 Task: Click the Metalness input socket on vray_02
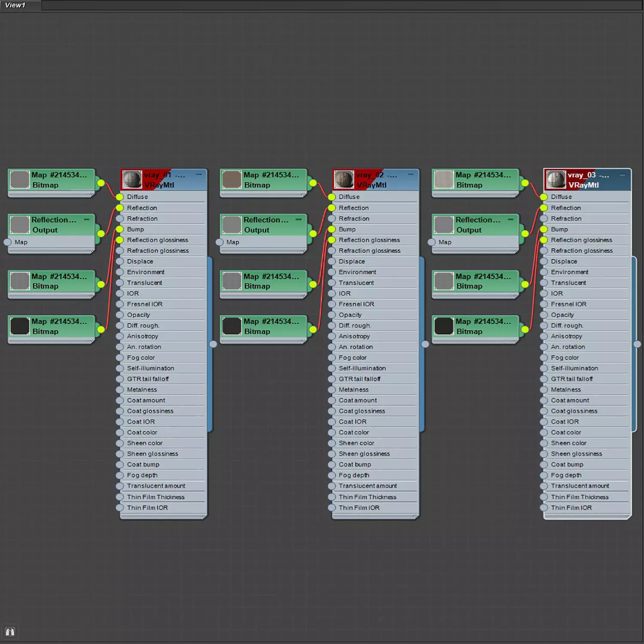click(331, 390)
